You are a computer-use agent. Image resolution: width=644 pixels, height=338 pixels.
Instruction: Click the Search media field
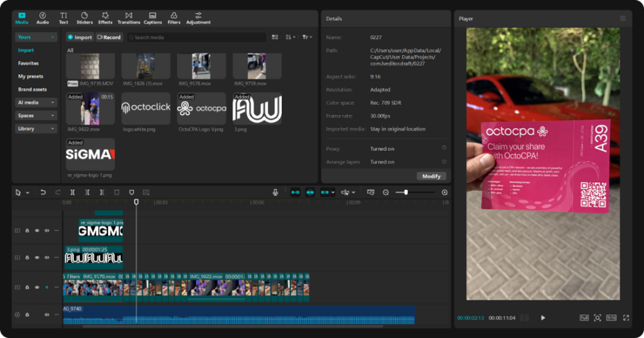(197, 37)
